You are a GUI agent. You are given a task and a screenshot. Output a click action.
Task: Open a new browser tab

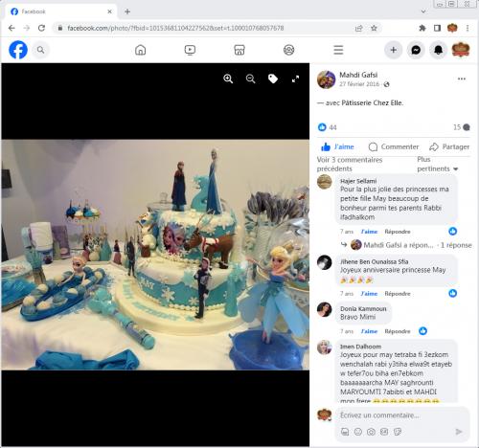[127, 11]
